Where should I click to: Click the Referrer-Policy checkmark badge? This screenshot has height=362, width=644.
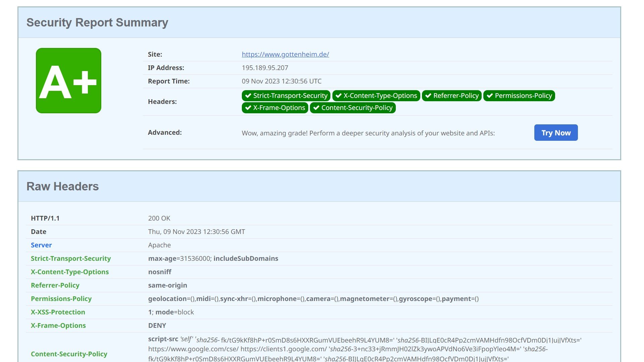tap(451, 96)
